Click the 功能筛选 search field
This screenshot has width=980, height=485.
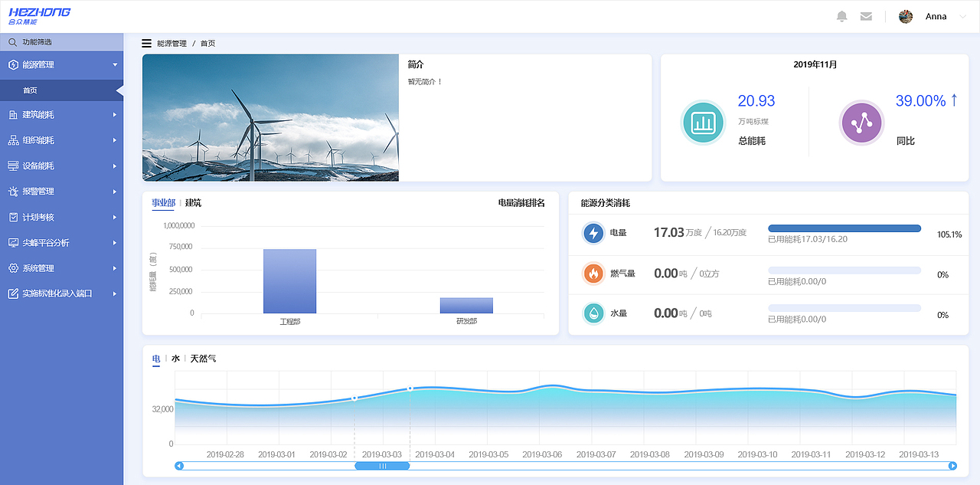pos(61,42)
